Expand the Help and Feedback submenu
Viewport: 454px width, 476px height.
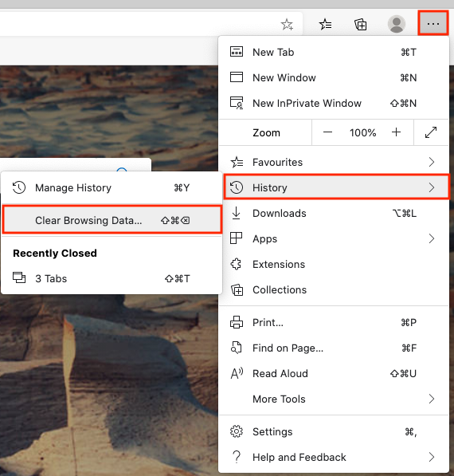(x=333, y=457)
